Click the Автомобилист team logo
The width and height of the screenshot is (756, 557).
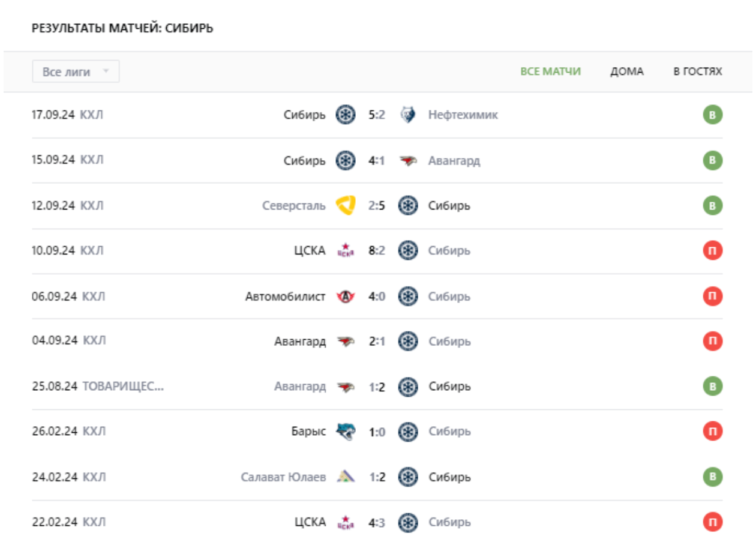tap(346, 297)
